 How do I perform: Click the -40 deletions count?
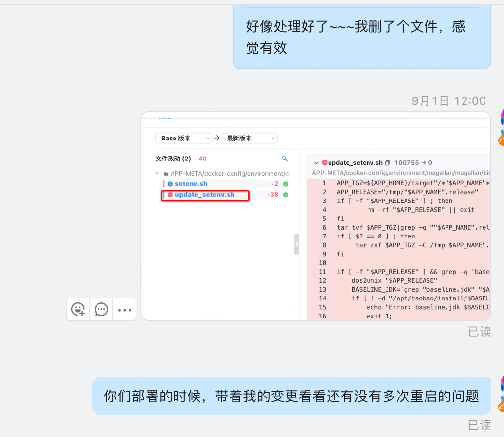coord(201,159)
